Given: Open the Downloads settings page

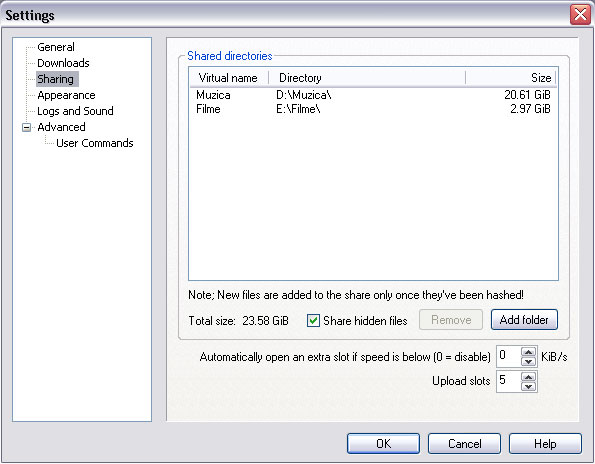Looking at the screenshot, I should click(x=63, y=63).
